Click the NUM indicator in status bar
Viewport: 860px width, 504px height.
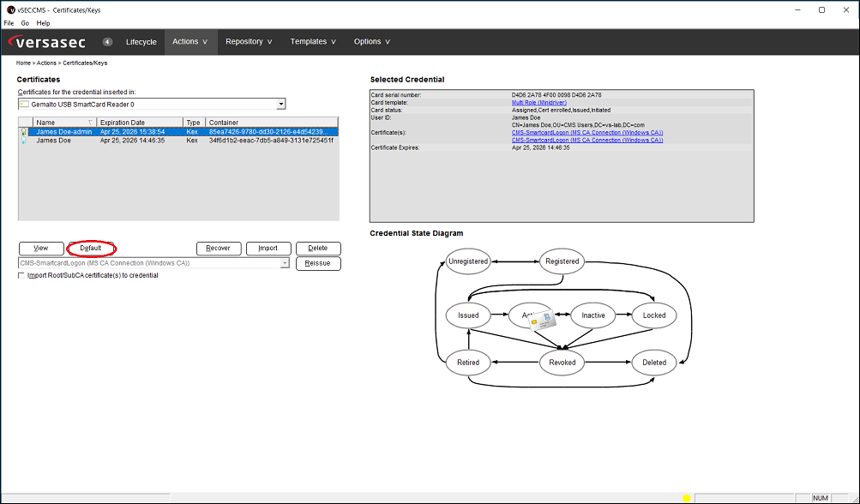pyautogui.click(x=821, y=498)
